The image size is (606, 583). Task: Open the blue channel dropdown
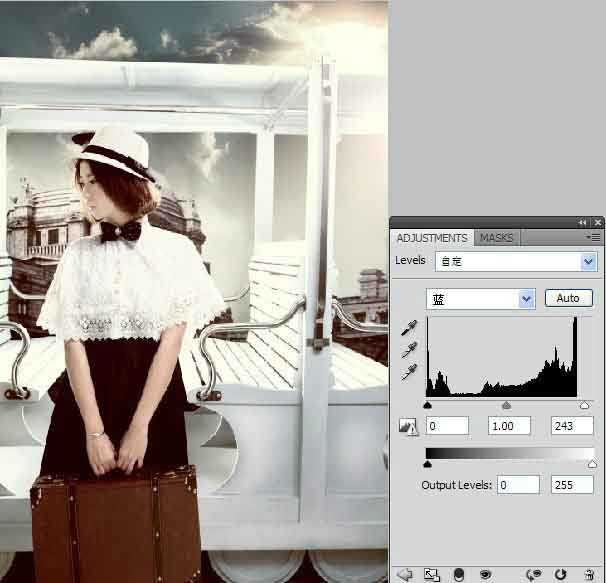[x=527, y=298]
